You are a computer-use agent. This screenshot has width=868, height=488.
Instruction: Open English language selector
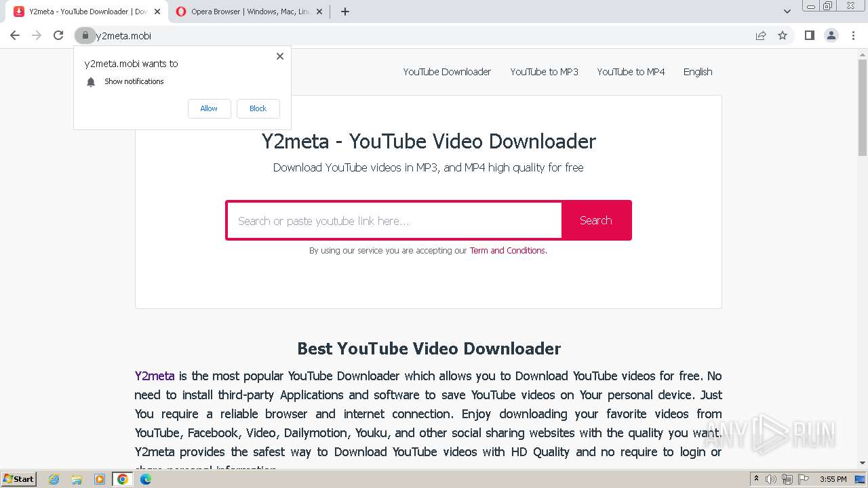(x=698, y=72)
